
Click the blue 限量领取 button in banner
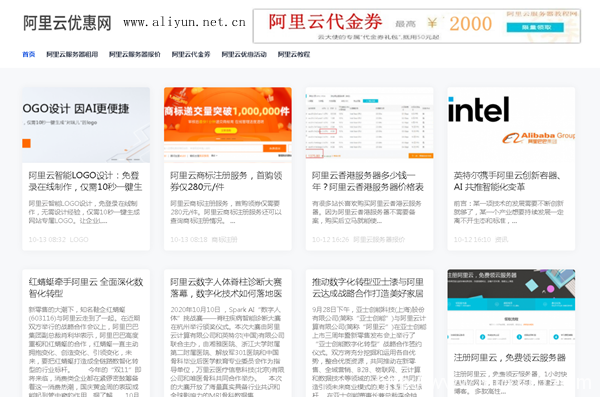pyautogui.click(x=535, y=27)
